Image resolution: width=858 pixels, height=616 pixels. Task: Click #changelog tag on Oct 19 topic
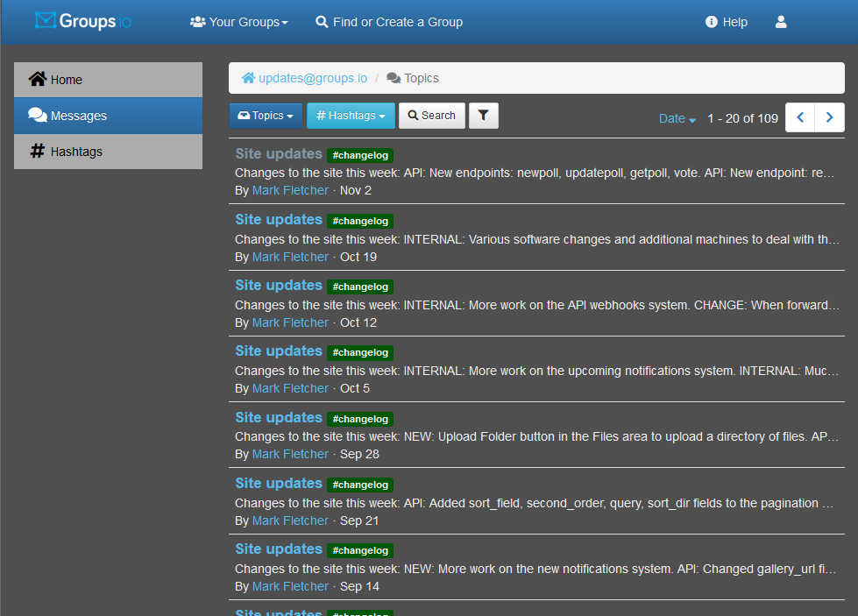click(360, 221)
